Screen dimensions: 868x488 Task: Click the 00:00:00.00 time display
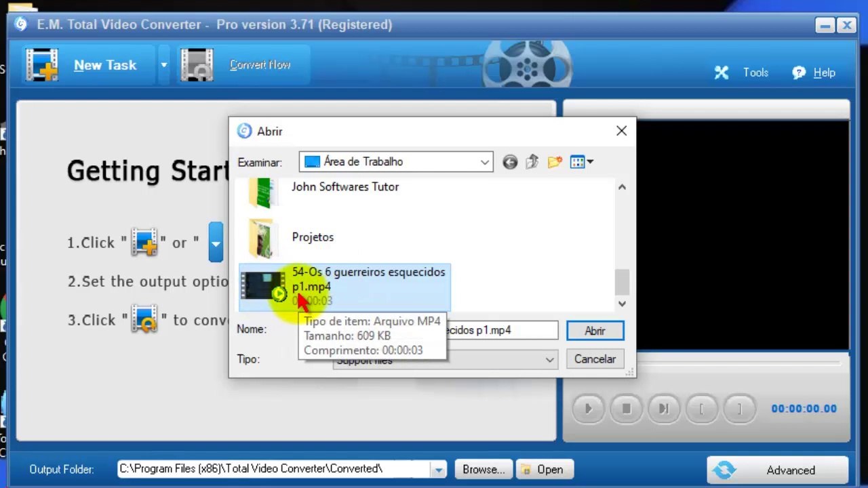[x=804, y=409]
